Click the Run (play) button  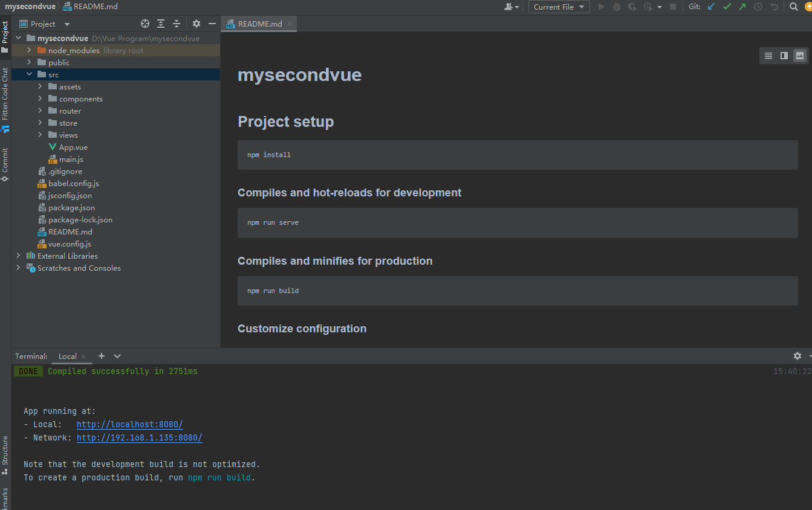601,7
